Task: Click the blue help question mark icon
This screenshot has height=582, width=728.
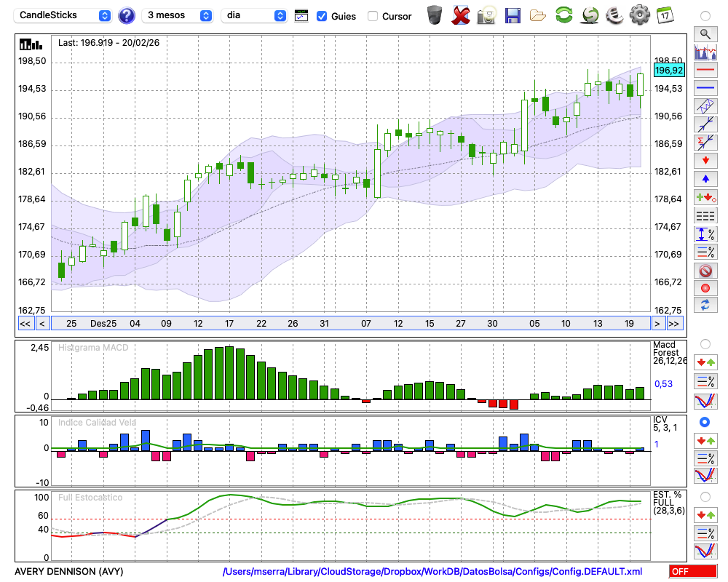Action: coord(127,15)
